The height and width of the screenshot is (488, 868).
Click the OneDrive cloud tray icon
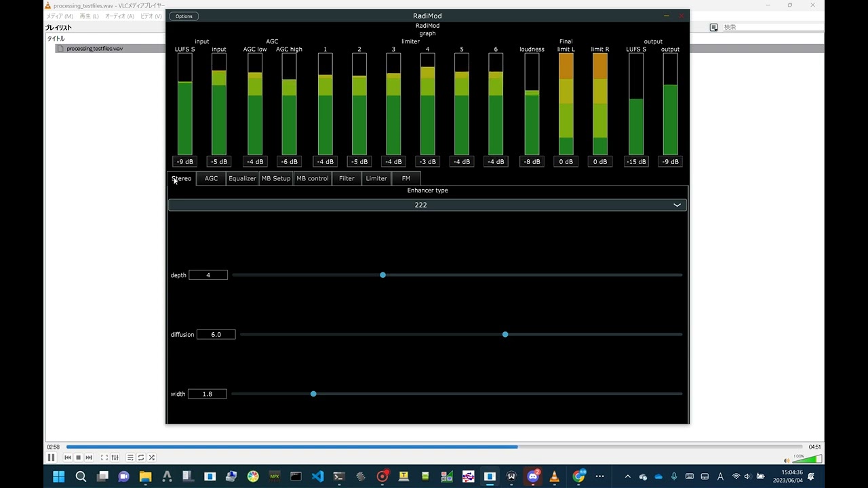(x=658, y=476)
